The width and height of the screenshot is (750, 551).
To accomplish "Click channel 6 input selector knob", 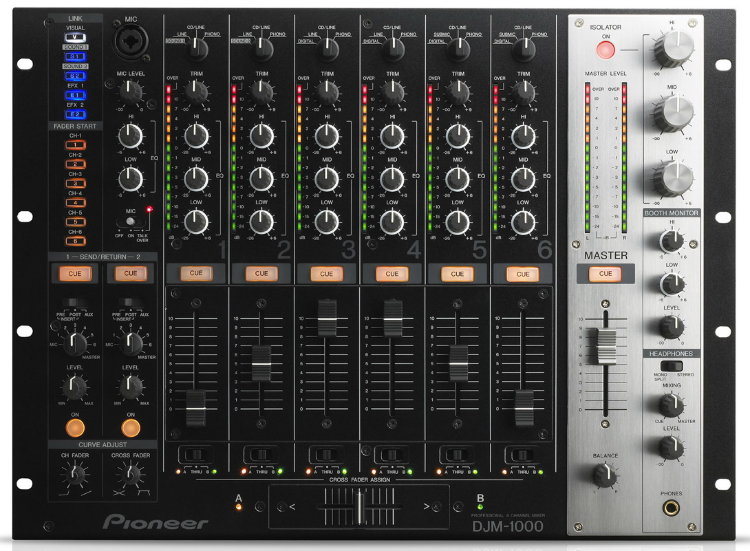I will [524, 49].
